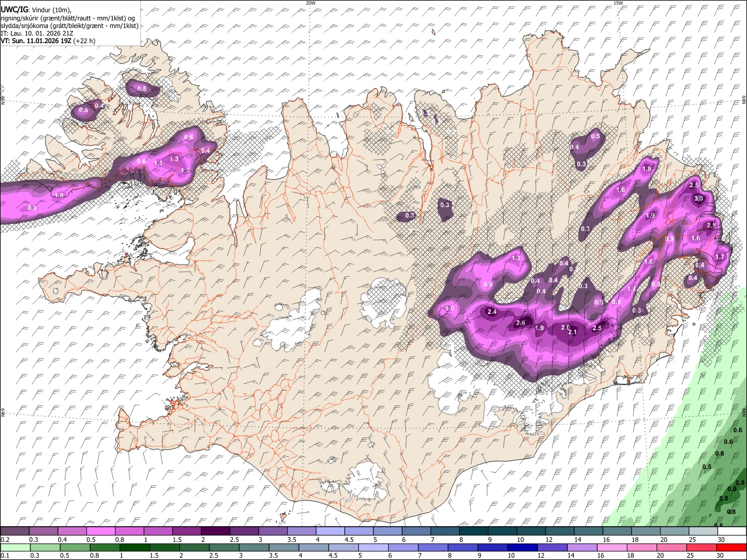Click the 1.1 snowfall value in the Westfjords
The width and height of the screenshot is (747, 560).
(158, 163)
